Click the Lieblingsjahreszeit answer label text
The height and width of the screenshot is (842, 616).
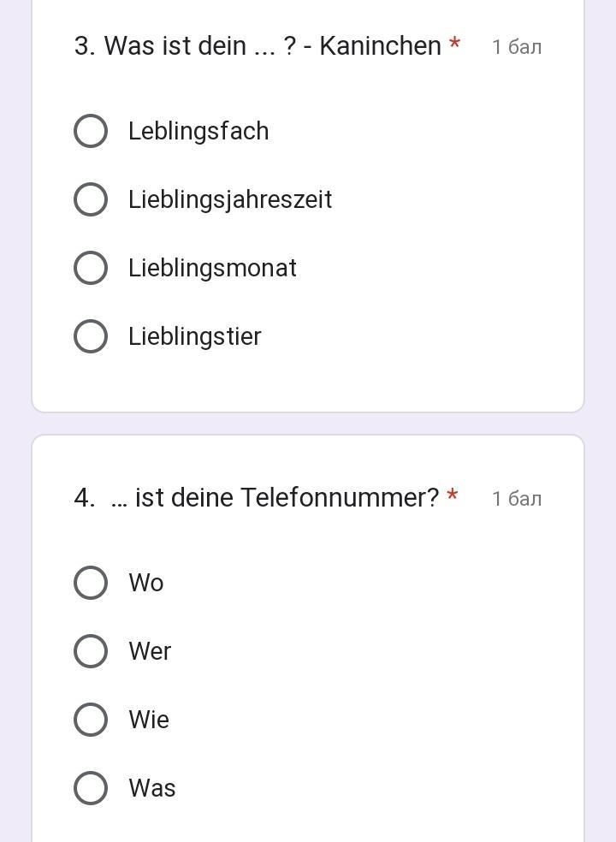pos(230,199)
